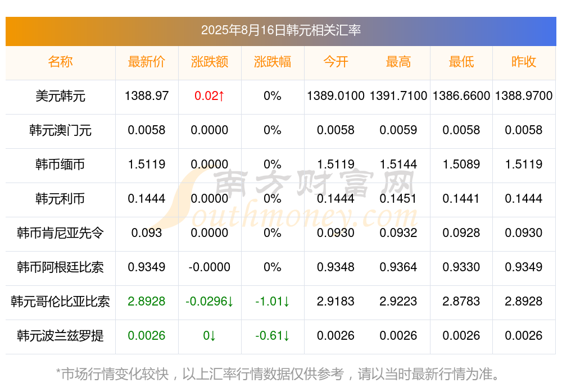Click the 韩元哥伦比亚比索 row name
The height and width of the screenshot is (392, 562).
60,302
